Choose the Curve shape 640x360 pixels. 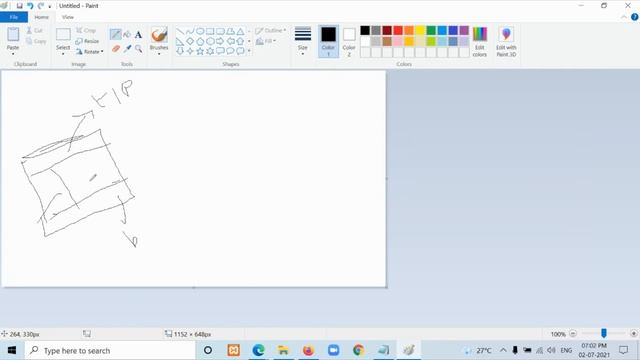190,32
